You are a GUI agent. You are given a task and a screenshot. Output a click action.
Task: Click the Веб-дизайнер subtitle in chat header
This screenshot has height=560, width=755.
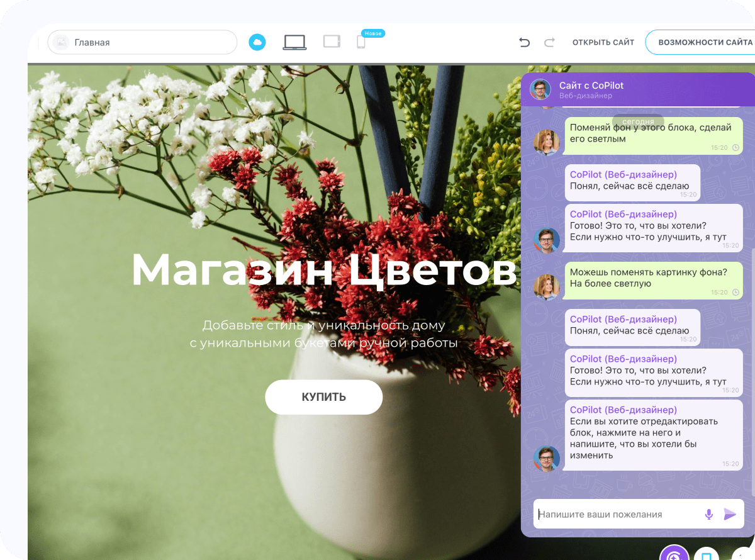click(586, 96)
